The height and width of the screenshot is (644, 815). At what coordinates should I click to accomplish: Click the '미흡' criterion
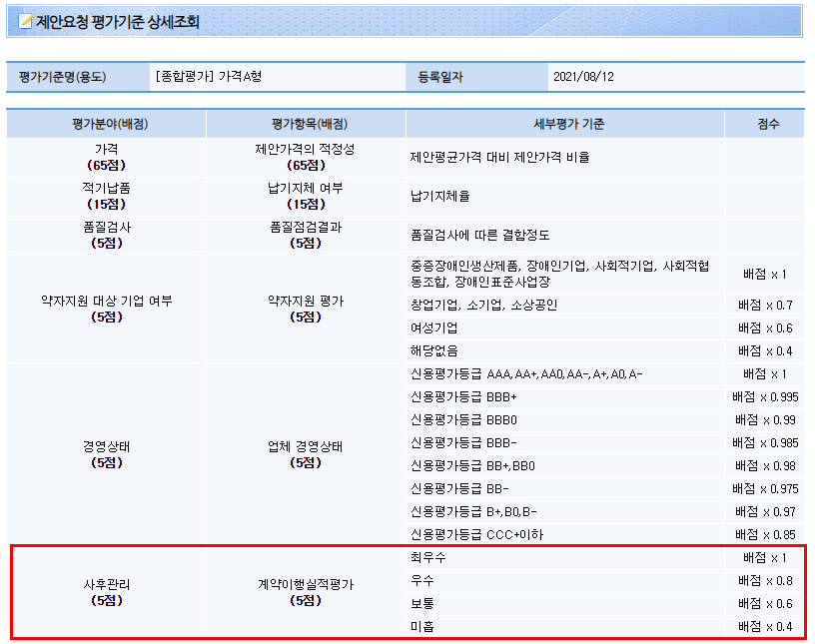(422, 626)
